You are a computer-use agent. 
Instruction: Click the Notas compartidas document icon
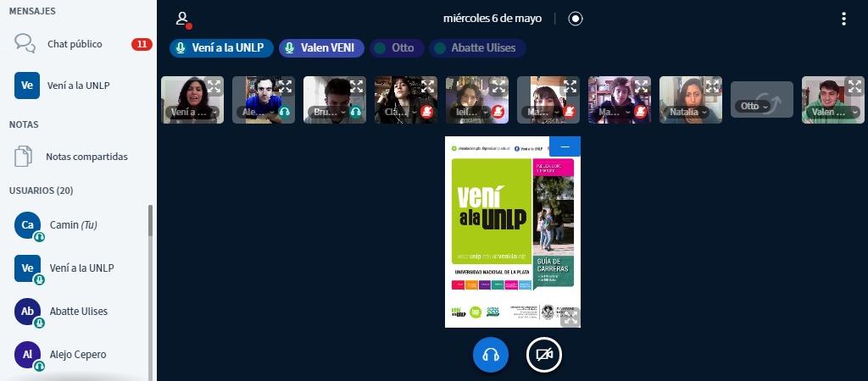tap(25, 157)
